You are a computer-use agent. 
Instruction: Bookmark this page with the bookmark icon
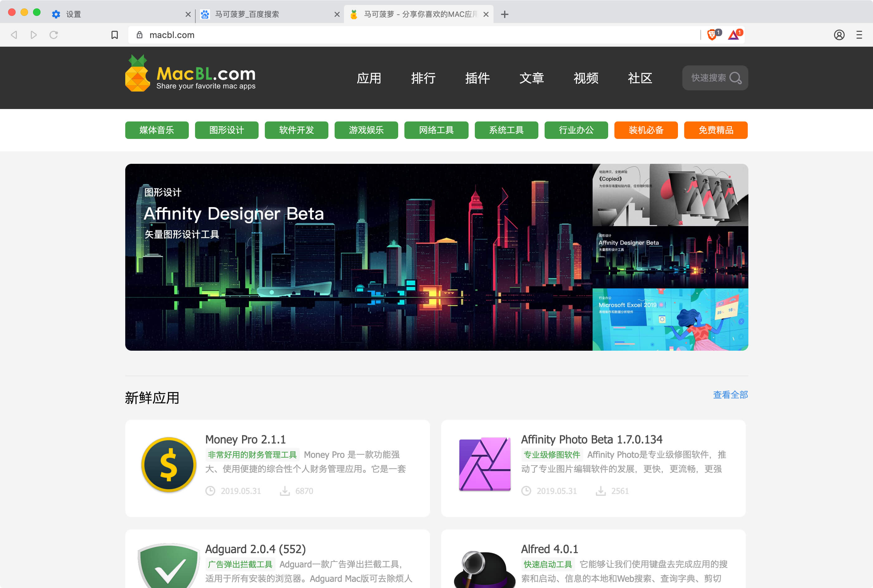tap(115, 35)
